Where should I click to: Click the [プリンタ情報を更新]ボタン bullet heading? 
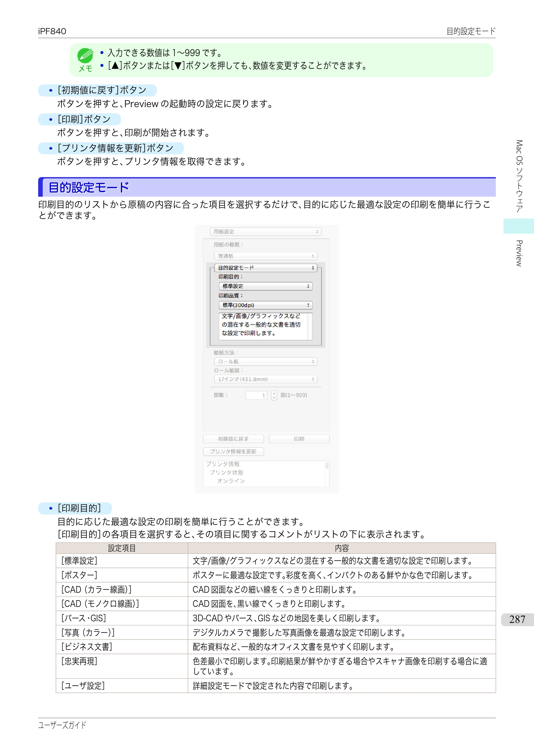(111, 148)
